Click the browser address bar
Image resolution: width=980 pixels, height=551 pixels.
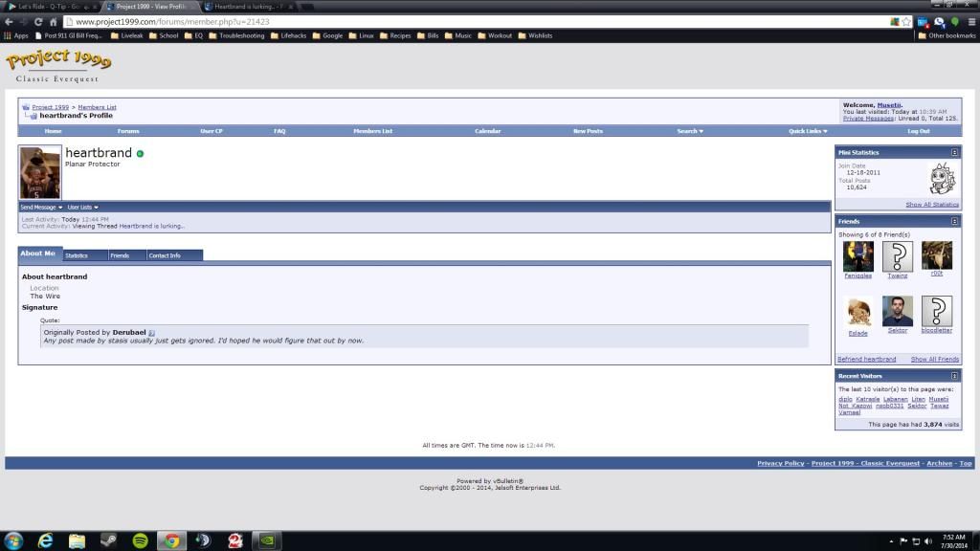click(479, 21)
